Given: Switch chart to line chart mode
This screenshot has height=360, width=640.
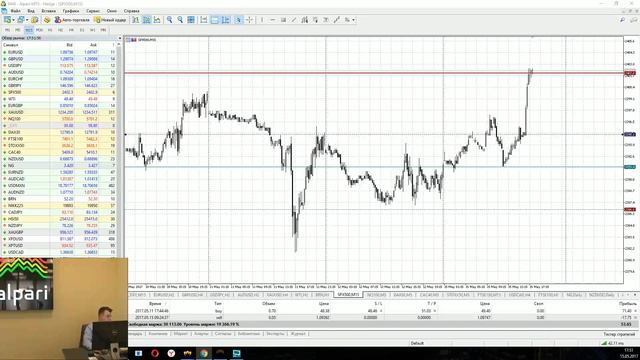Looking at the screenshot, I should tap(157, 20).
